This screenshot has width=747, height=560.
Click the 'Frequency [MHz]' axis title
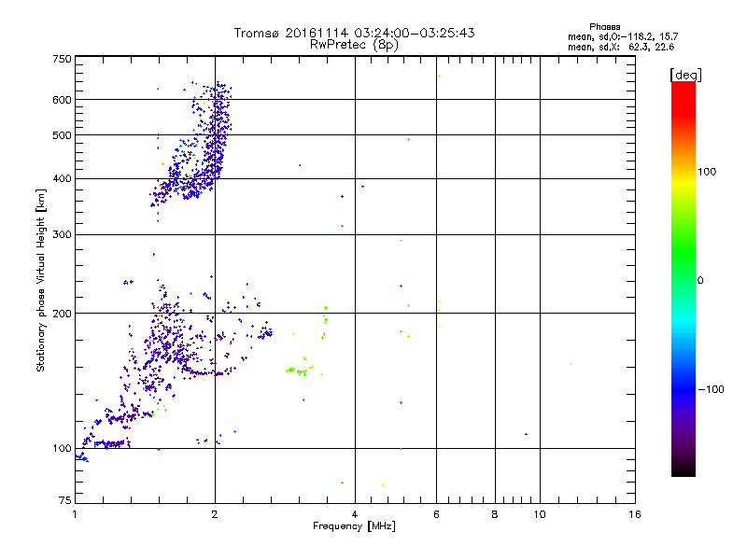tap(354, 526)
